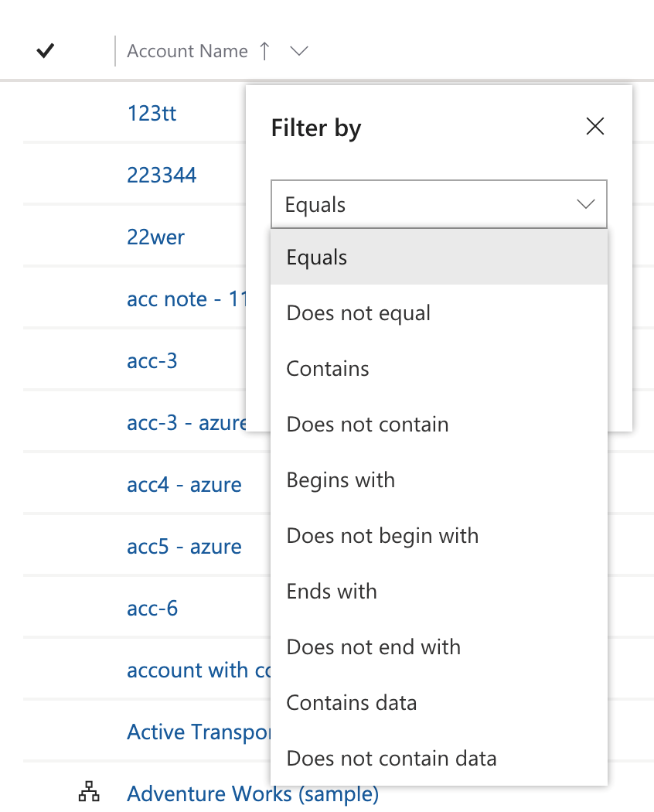
Task: Open the Adventure Works (sample) account
Action: 253,793
